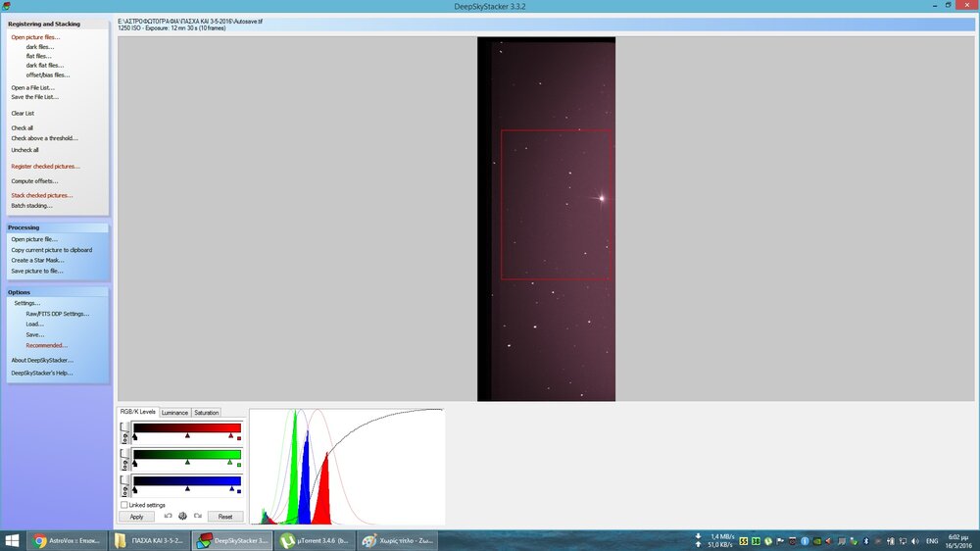Click the red channel midtone slider marker
This screenshot has height=551, width=980.
pyautogui.click(x=187, y=435)
